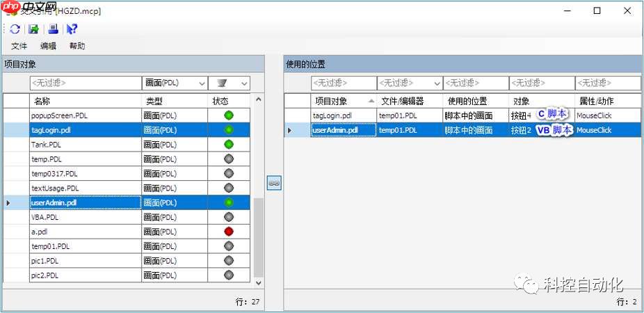Click red status light for a.pdl

coord(229,231)
